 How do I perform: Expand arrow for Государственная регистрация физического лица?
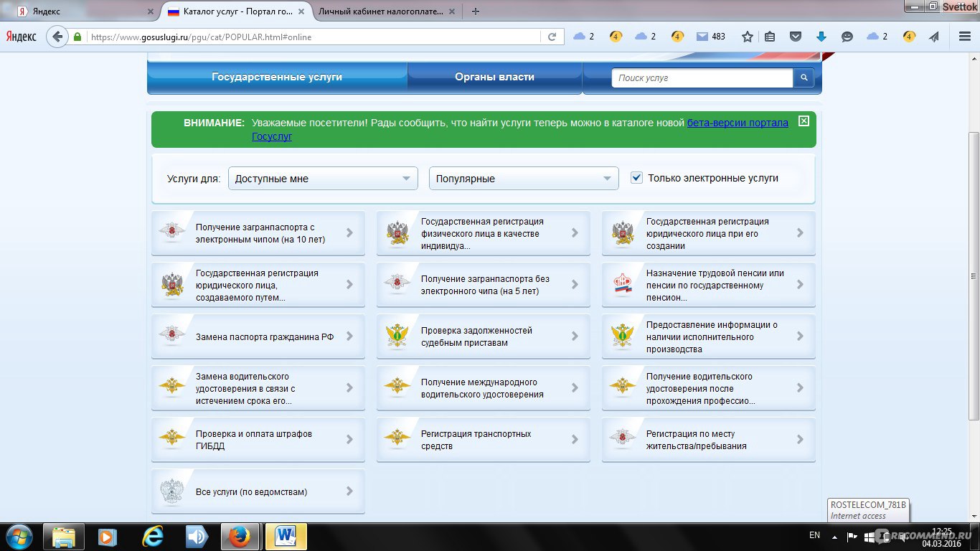tap(575, 232)
